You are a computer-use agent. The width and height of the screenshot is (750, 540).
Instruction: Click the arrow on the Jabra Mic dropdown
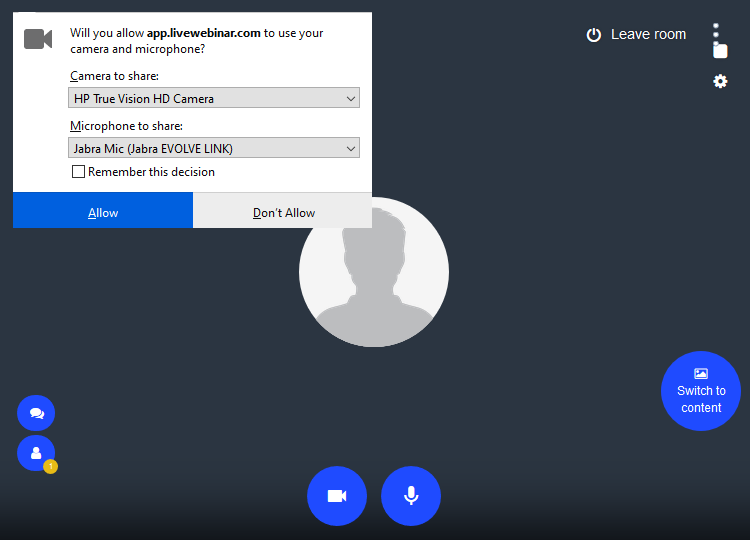pyautogui.click(x=350, y=148)
